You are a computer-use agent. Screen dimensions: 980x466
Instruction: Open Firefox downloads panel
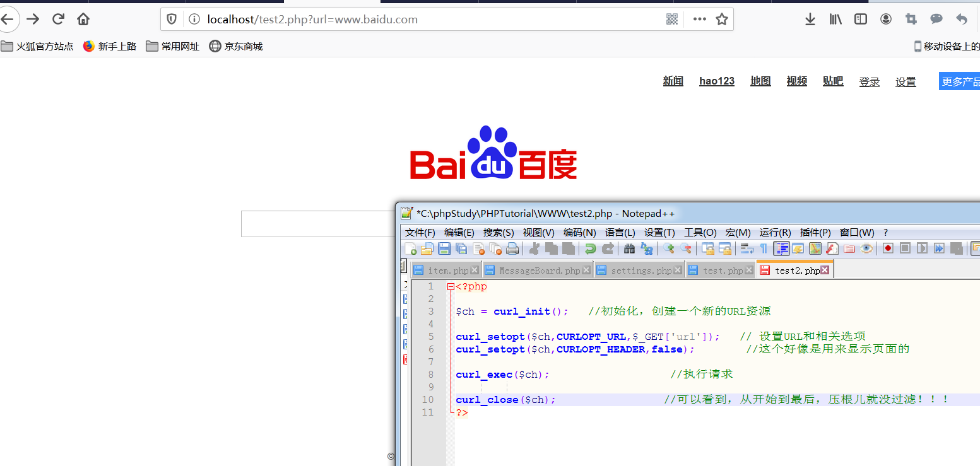tap(810, 19)
